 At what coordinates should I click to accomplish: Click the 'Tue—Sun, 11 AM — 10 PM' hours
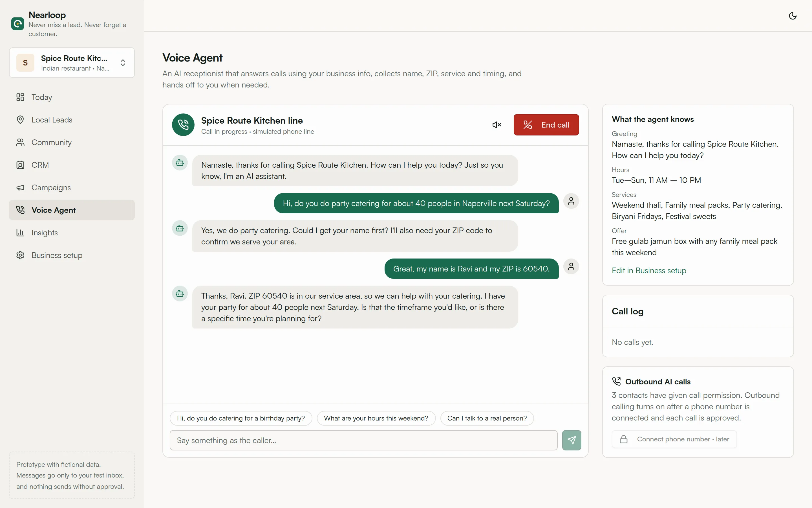656,180
